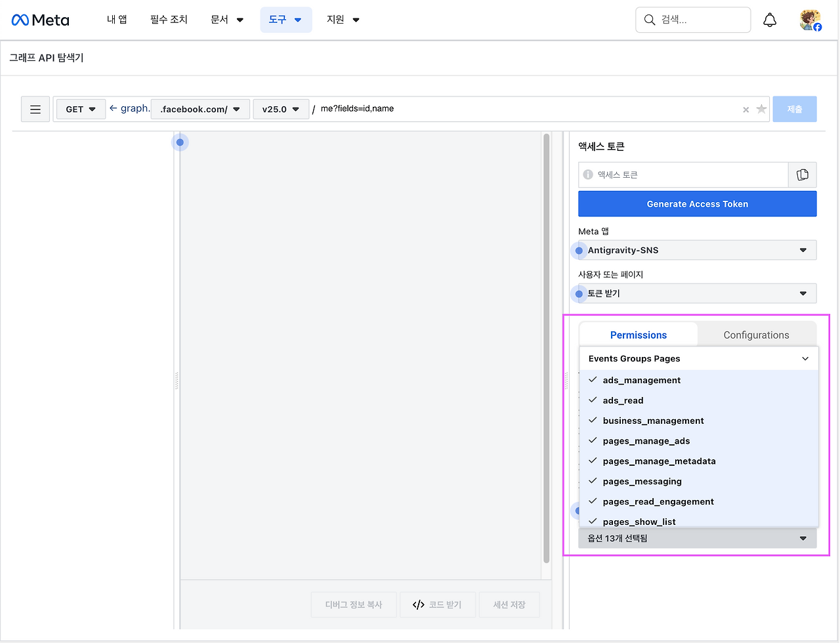Click the 제출 submit button
840x643 pixels.
click(x=795, y=109)
